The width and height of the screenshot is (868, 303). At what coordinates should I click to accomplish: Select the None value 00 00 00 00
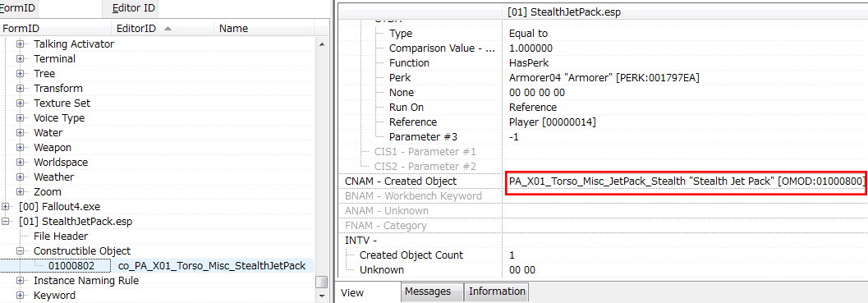tap(536, 93)
